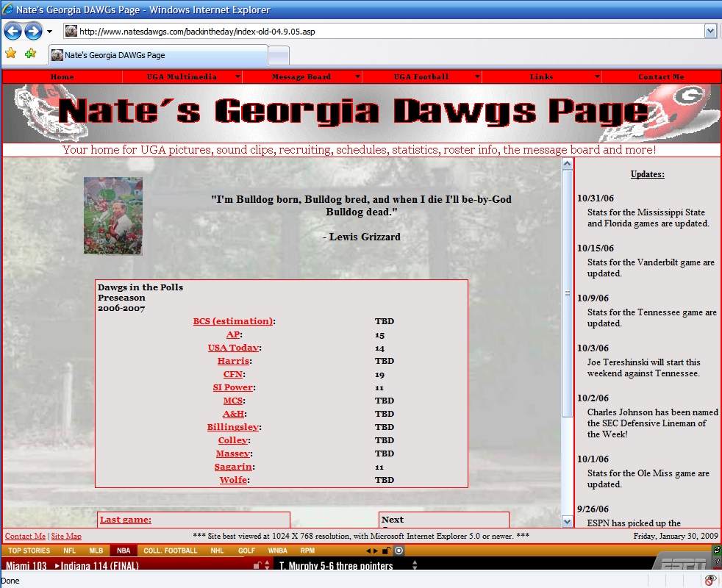Click the ESPN logo
Viewport: 722px width, 588px height.
pyautogui.click(x=684, y=564)
